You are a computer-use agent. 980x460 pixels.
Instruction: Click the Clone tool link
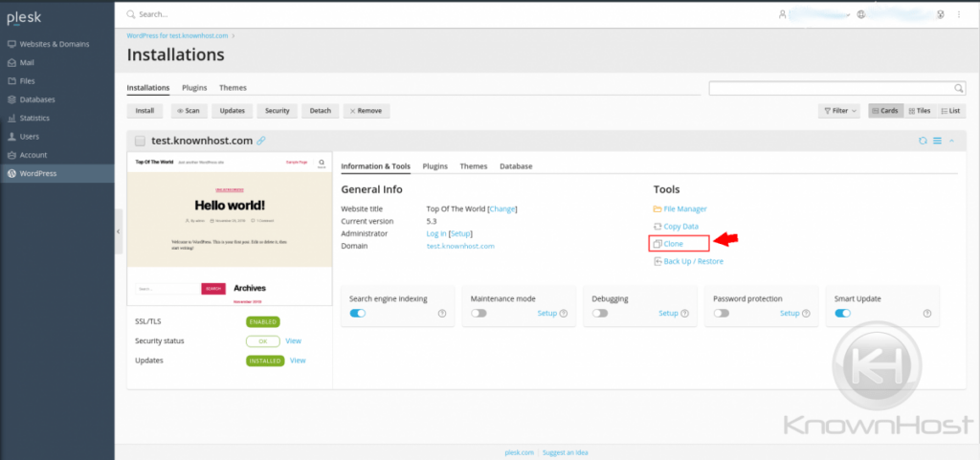(x=668, y=244)
